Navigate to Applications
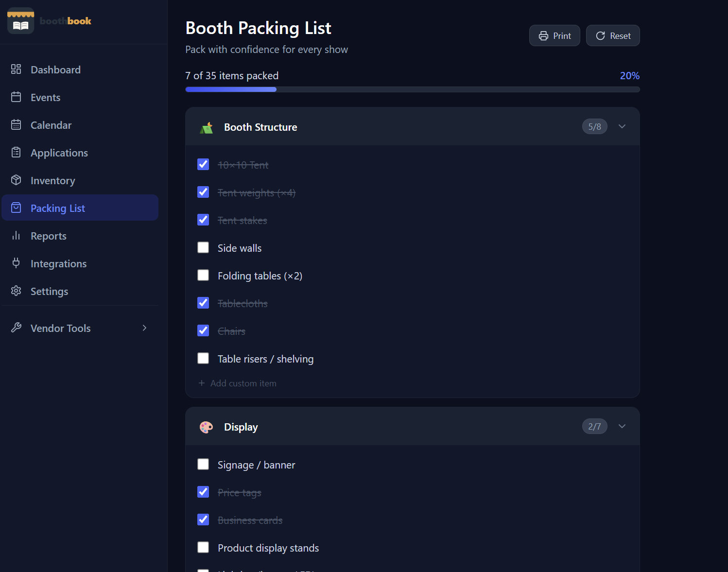728x572 pixels. click(x=80, y=153)
